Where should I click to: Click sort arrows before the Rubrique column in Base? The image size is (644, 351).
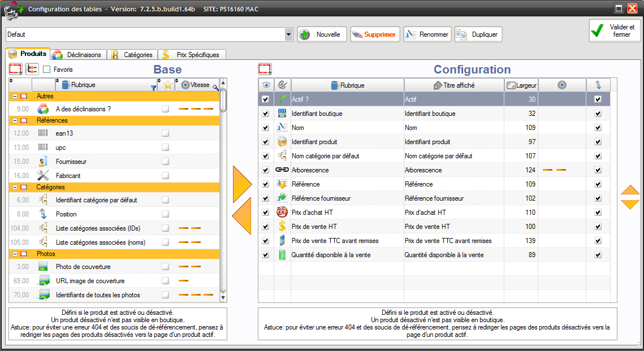pyautogui.click(x=57, y=80)
